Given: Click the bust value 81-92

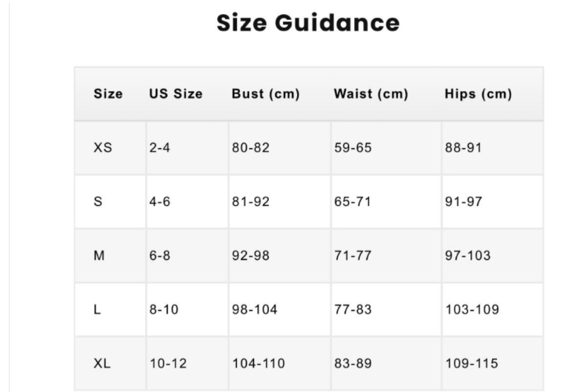Looking at the screenshot, I should click(x=250, y=202).
